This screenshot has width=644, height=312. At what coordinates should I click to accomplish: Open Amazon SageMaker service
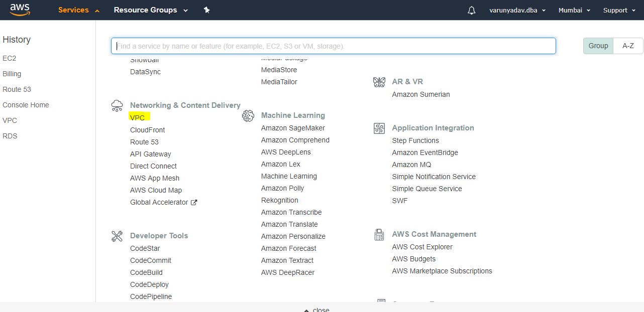click(x=293, y=128)
